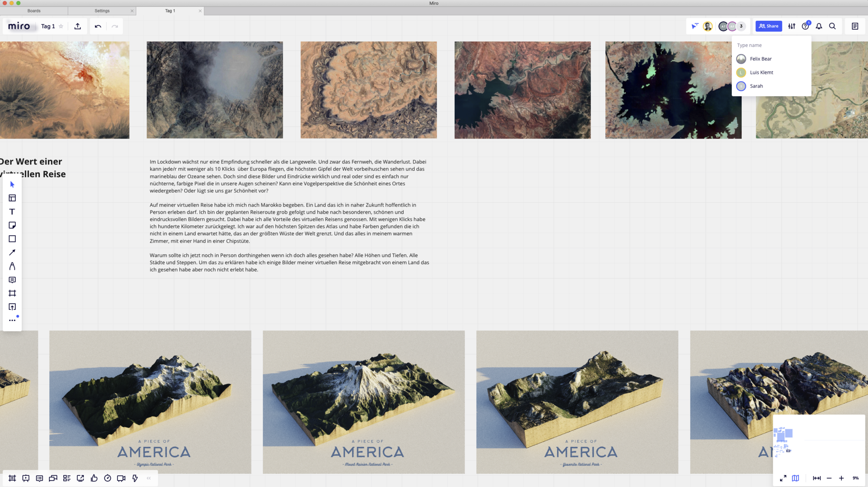The image size is (868, 487).
Task: Select the Yosemite National Park poster
Action: tap(577, 402)
